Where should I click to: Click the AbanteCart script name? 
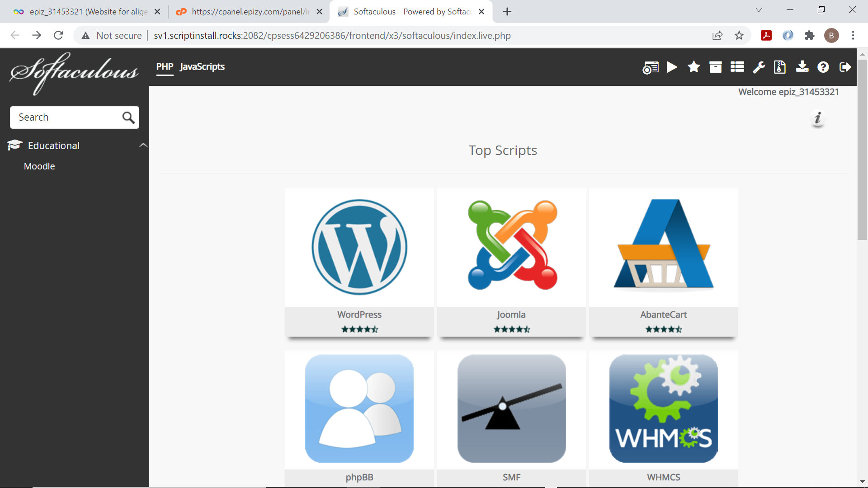coord(664,314)
